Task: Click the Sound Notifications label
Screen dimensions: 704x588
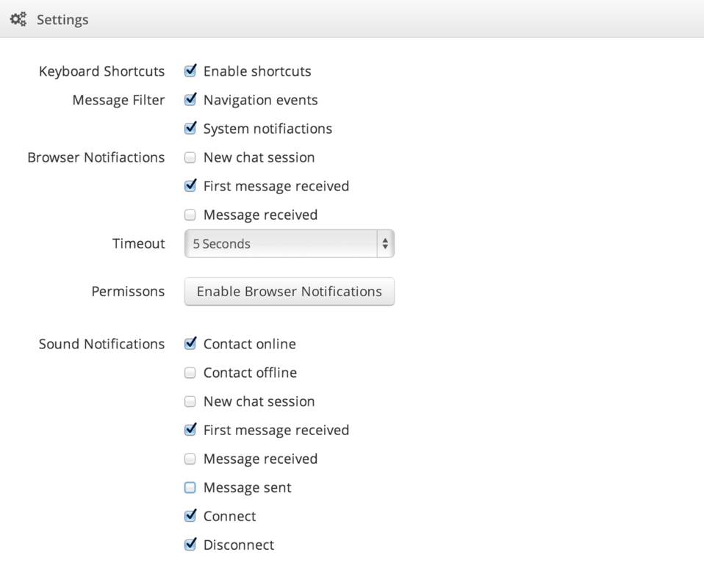Action: [101, 344]
